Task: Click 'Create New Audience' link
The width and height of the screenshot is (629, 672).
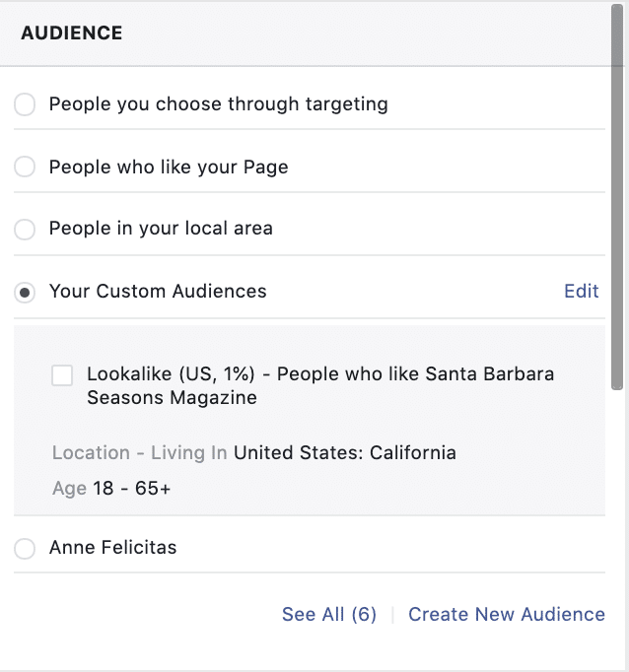Action: [x=507, y=615]
